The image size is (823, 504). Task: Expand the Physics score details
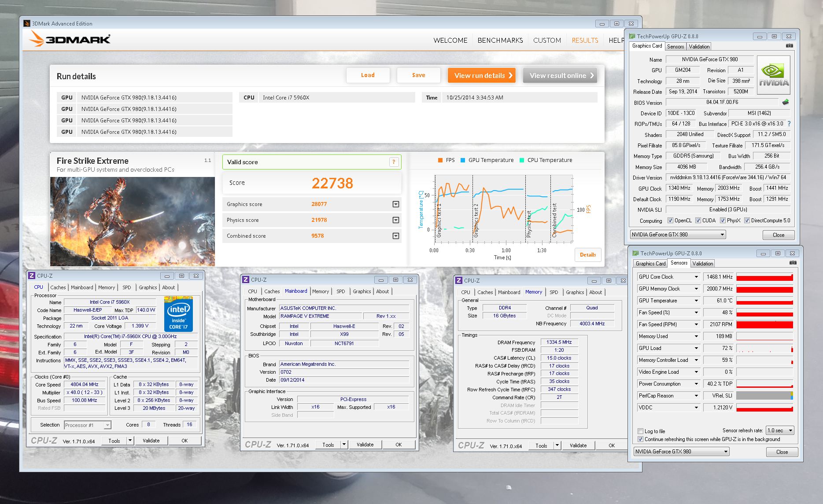click(396, 220)
